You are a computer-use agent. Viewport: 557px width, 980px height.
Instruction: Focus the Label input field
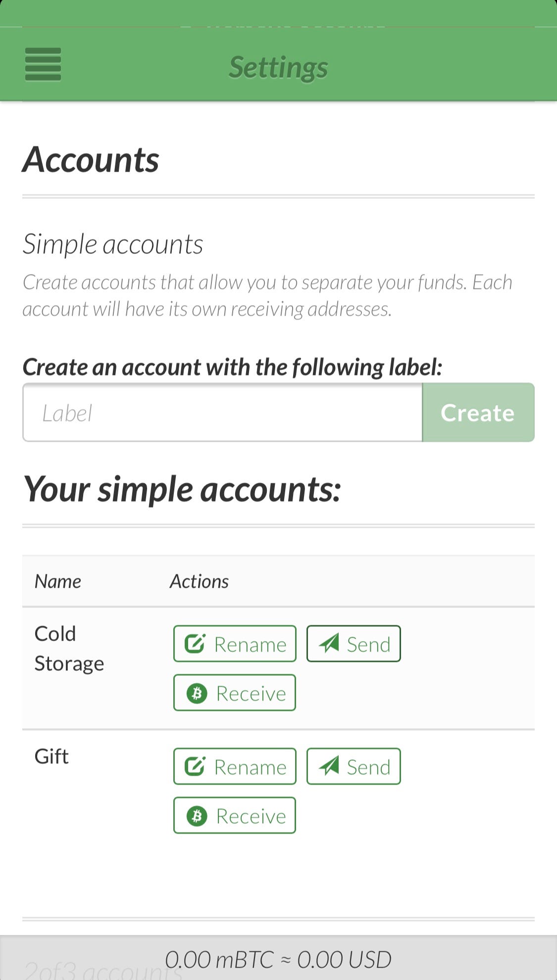point(222,413)
